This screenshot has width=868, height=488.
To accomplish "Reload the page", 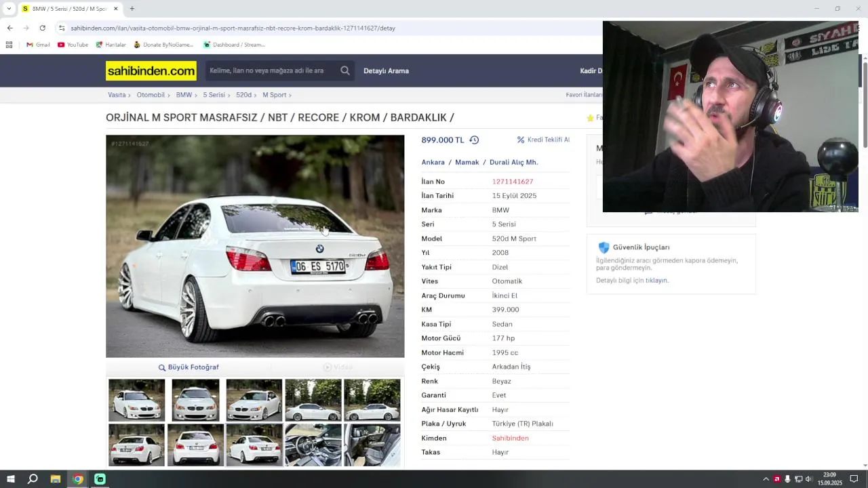I will 42,28.
